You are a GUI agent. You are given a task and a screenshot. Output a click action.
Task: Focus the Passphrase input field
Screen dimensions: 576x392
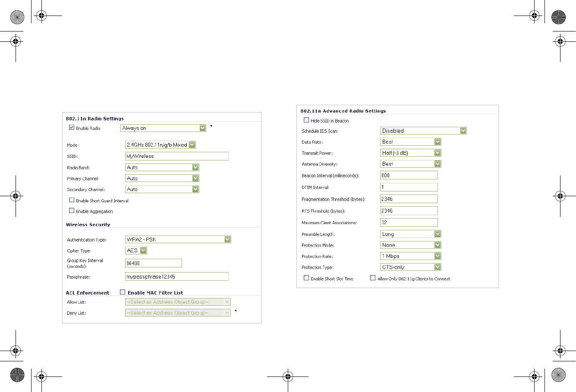[177, 276]
